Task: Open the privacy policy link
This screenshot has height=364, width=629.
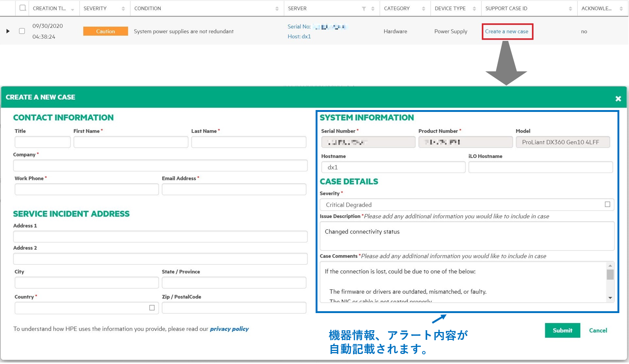Action: (229, 329)
